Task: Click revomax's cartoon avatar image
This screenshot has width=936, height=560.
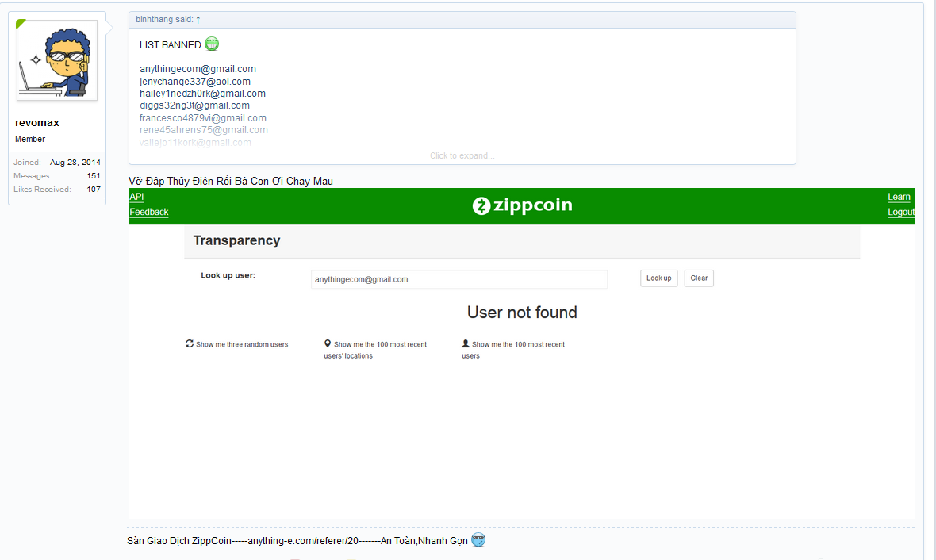Action: click(56, 60)
